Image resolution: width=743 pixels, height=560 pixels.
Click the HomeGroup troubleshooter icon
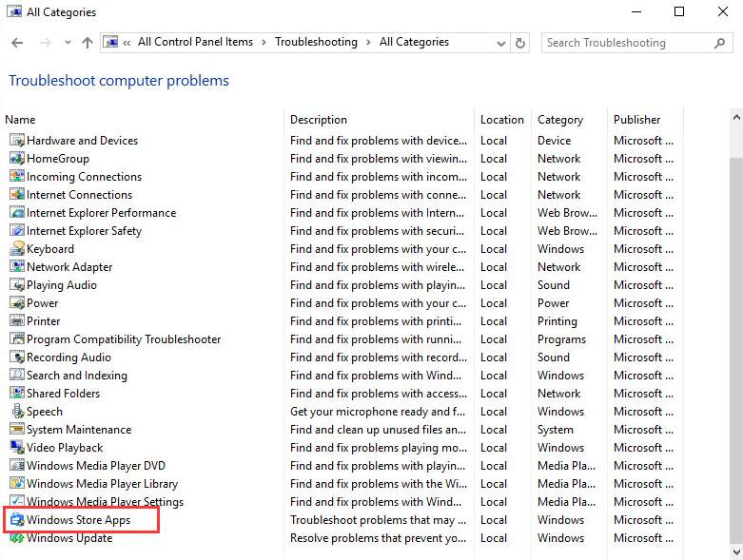pos(17,159)
